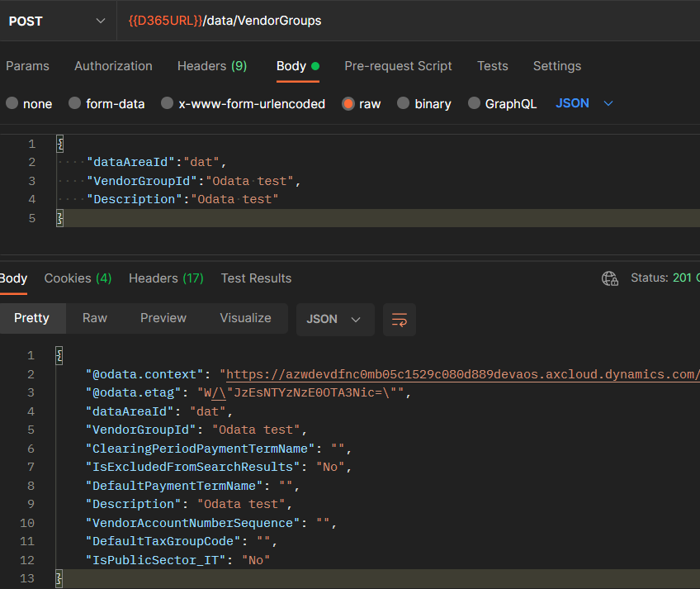
Task: Choose GraphQL body type
Action: coord(502,104)
